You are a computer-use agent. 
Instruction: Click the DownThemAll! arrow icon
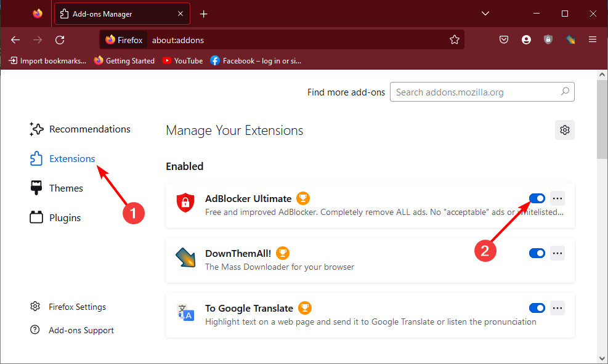point(185,257)
